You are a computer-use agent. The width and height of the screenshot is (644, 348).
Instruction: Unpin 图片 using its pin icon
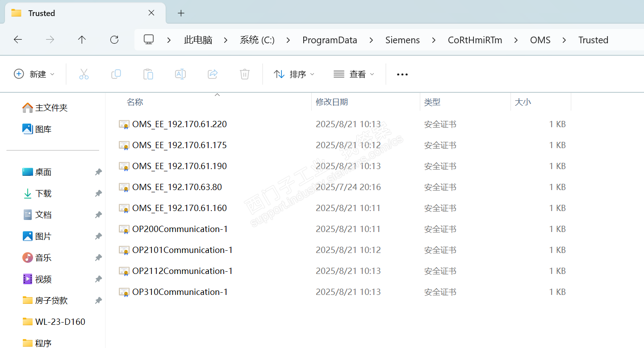tap(98, 236)
